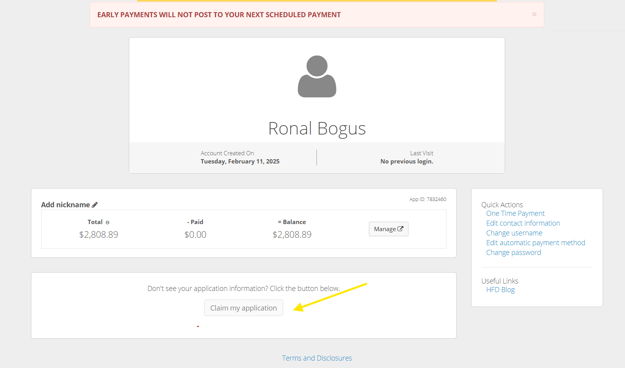This screenshot has width=625, height=368.
Task: Select Change password link
Action: [513, 252]
